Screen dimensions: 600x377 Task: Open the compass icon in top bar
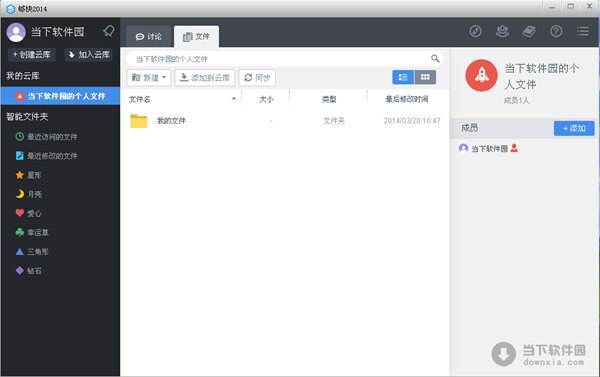pos(475,31)
